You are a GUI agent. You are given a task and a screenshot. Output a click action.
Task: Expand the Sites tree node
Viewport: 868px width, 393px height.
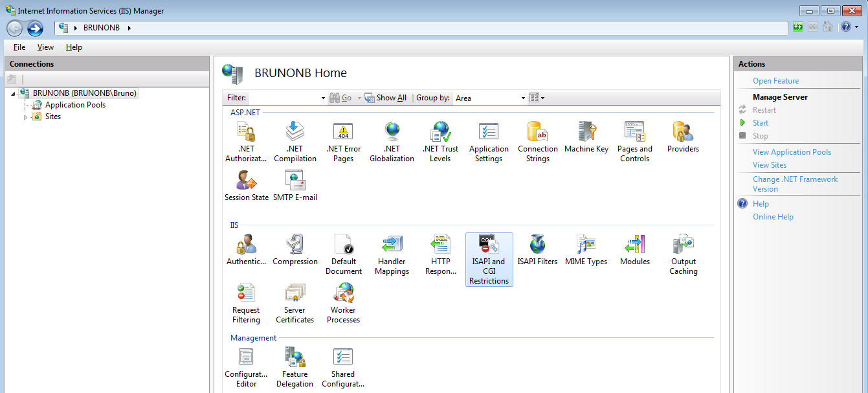(x=26, y=117)
